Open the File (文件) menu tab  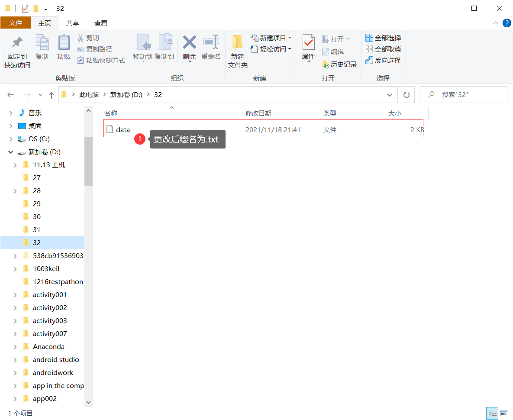pos(16,23)
